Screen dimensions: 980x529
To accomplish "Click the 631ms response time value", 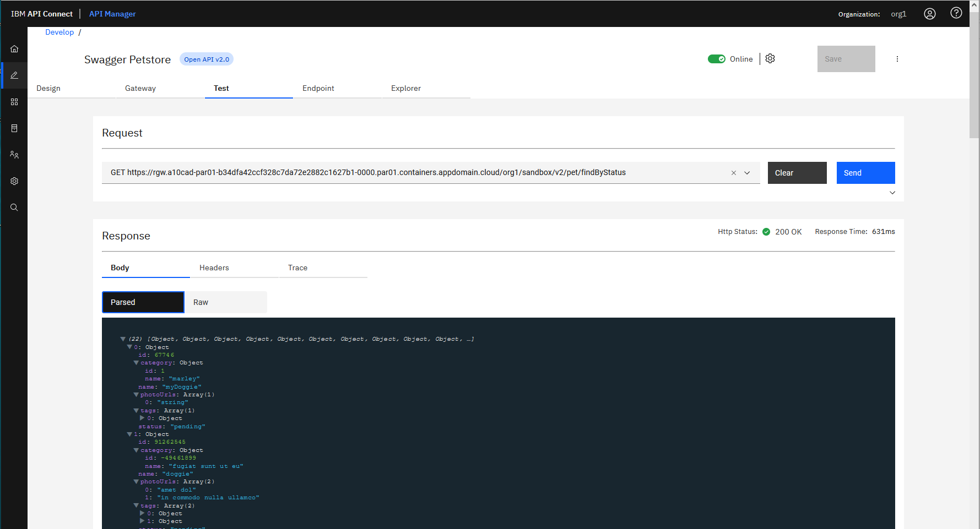I will coord(884,232).
